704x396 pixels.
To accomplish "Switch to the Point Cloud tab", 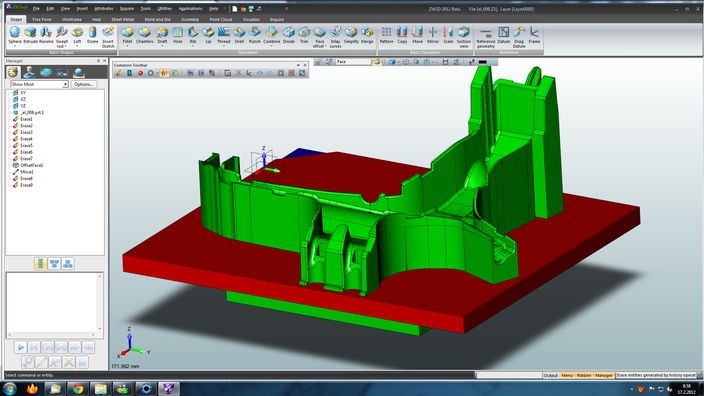I will click(221, 19).
